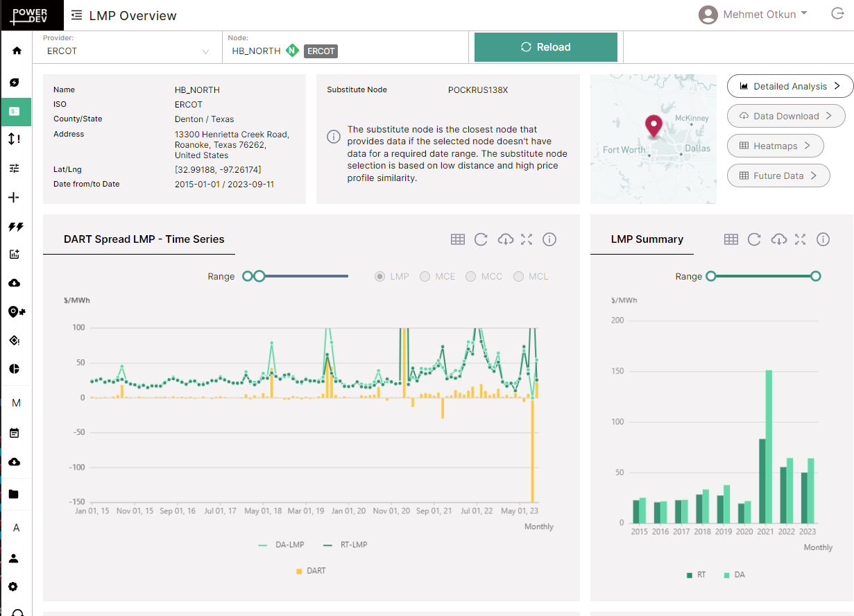Click the 2021 DA bar in LMP Summary
This screenshot has height=616, width=854.
coord(769,447)
